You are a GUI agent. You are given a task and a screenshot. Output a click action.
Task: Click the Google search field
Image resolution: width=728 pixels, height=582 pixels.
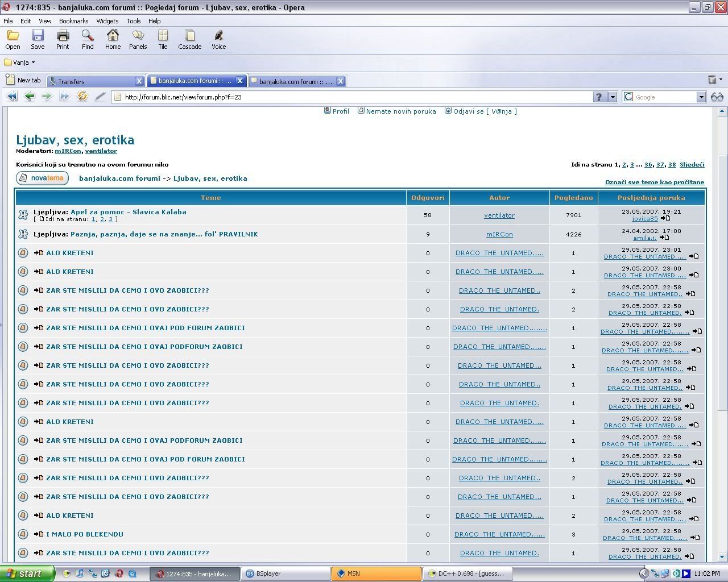pyautogui.click(x=665, y=97)
